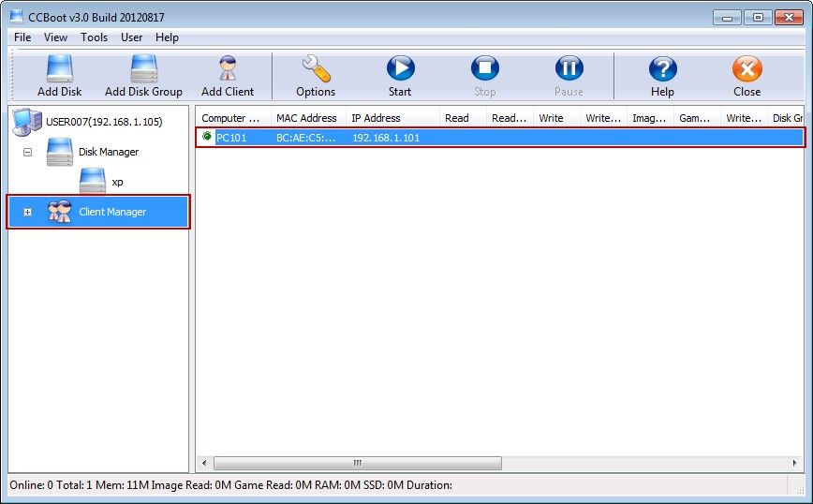This screenshot has height=504, width=813.
Task: Click the CCBoot title bar app icon
Action: tap(17, 17)
